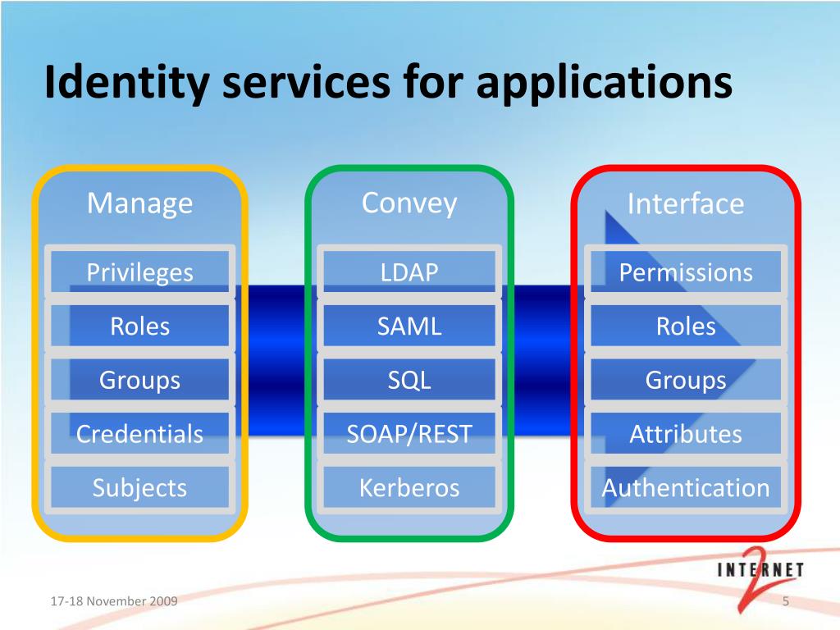Click the 'LDAP' box
The width and height of the screenshot is (840, 630).
pyautogui.click(x=409, y=272)
